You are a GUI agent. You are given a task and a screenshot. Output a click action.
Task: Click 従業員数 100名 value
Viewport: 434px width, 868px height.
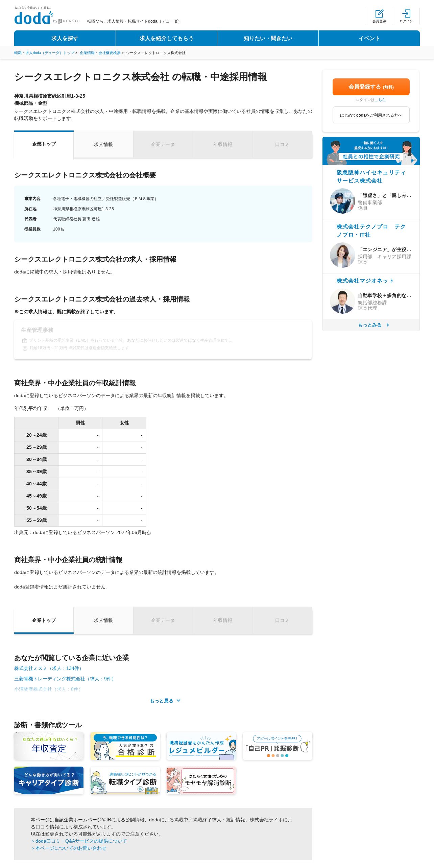[58, 229]
